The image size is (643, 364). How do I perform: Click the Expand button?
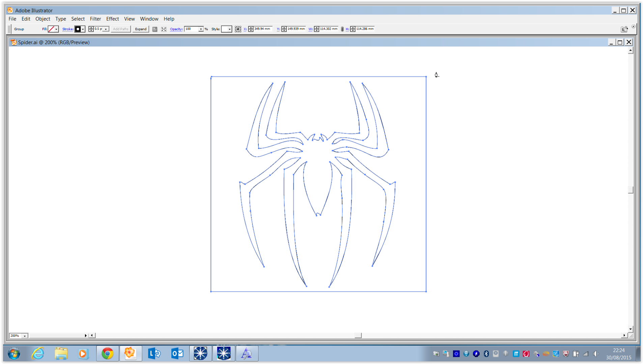pos(140,29)
